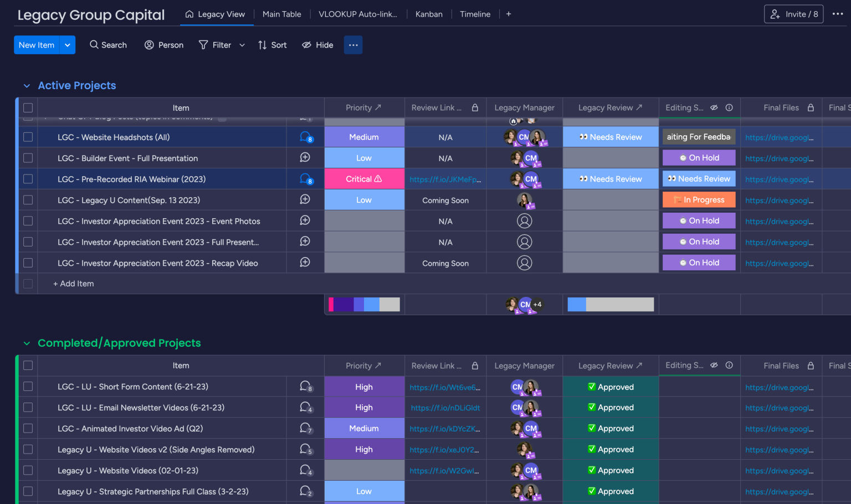This screenshot has height=504, width=851.
Task: Collapse the Active Projects group
Action: (x=27, y=86)
